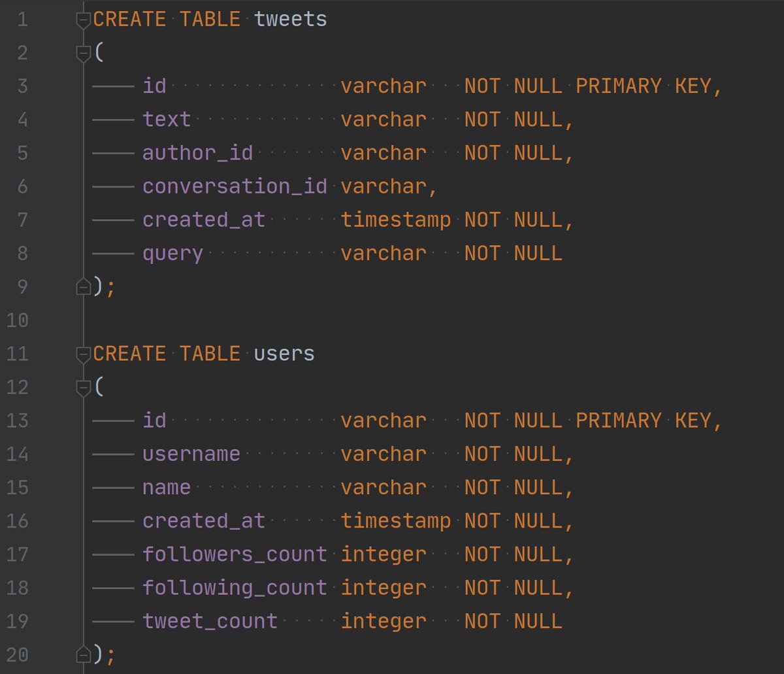Click the name column on line 15

[167, 487]
